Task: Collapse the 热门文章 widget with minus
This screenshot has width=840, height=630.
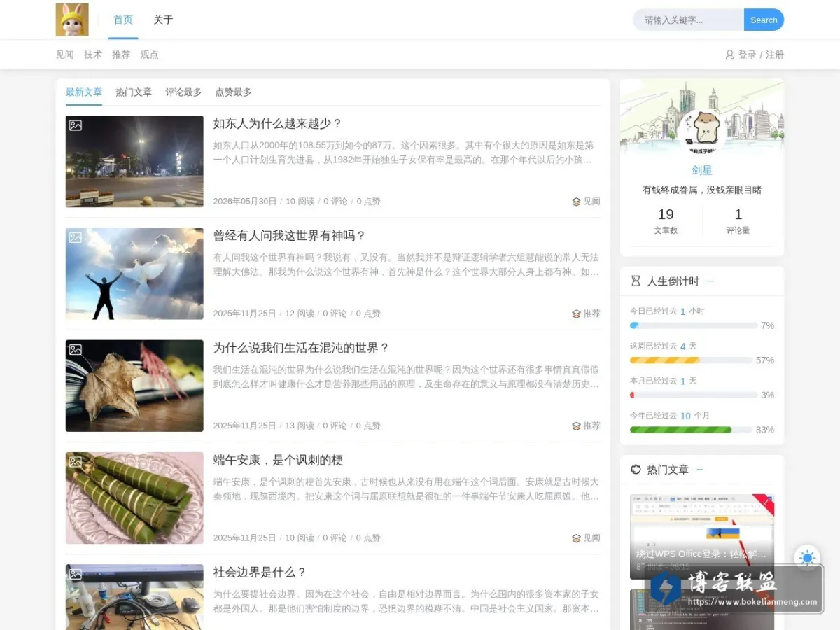Action: (x=700, y=470)
